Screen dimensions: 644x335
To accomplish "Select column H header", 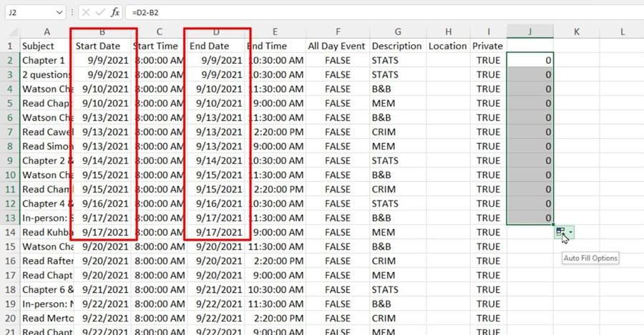I will (x=448, y=31).
